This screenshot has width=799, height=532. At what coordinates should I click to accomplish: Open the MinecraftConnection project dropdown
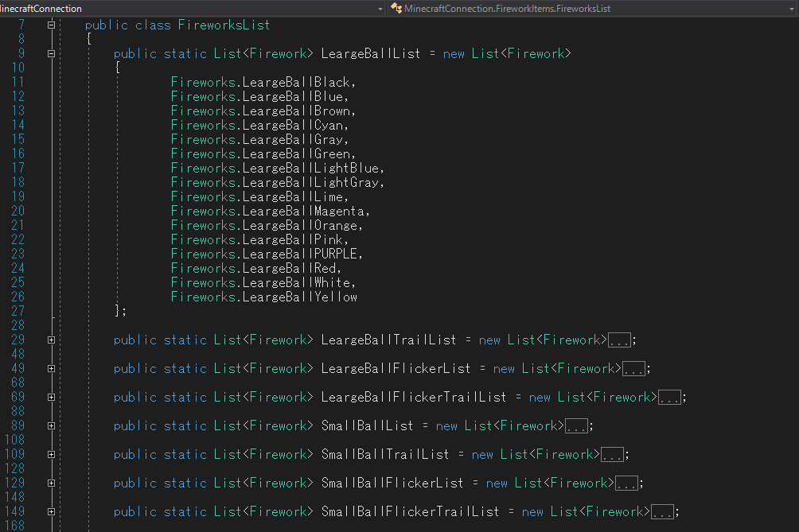[380, 9]
